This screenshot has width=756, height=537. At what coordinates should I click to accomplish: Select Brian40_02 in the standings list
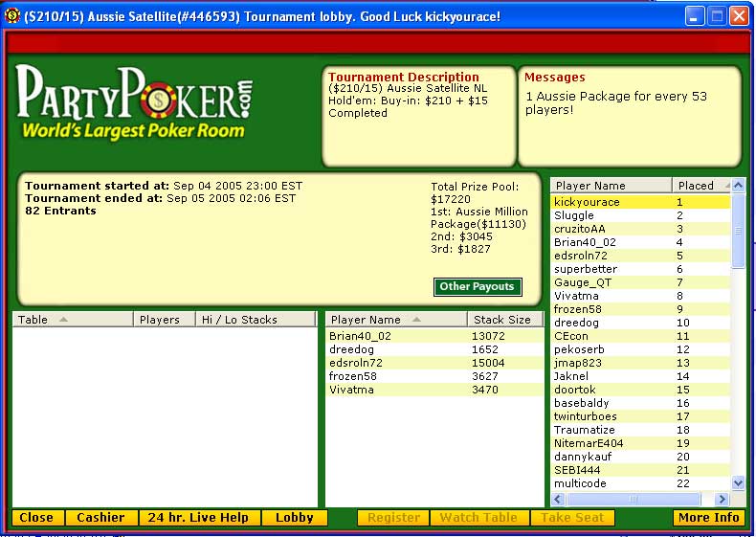click(x=640, y=242)
